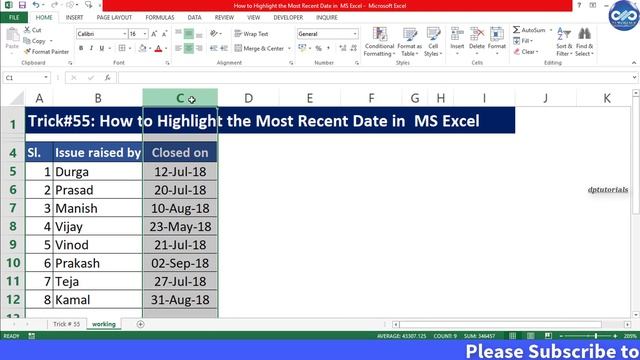Click the Fill Color paint bucket swatch
Screen dimensions: 640x360
[x=142, y=49]
